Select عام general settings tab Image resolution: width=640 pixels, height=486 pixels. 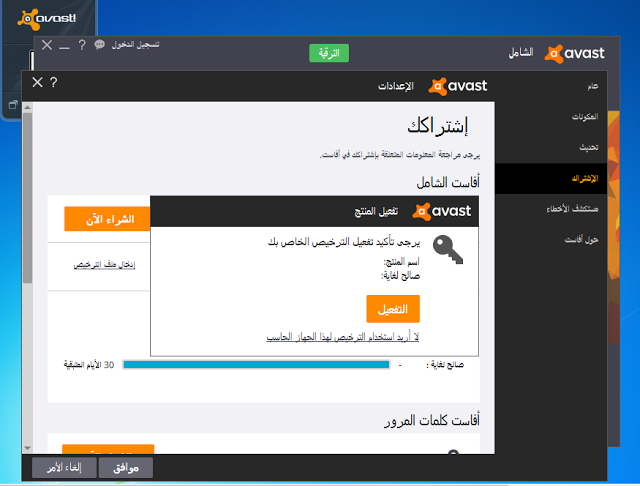(x=593, y=86)
